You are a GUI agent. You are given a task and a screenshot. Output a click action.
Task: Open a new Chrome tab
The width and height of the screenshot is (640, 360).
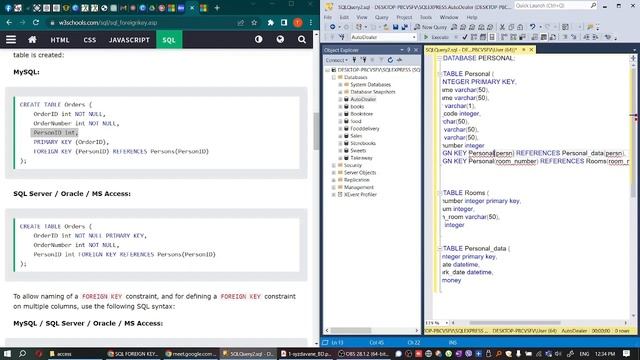217,8
